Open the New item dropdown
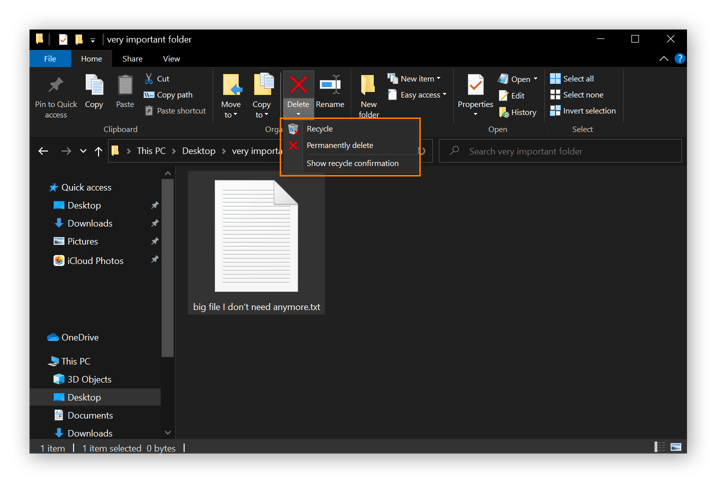 click(x=420, y=79)
